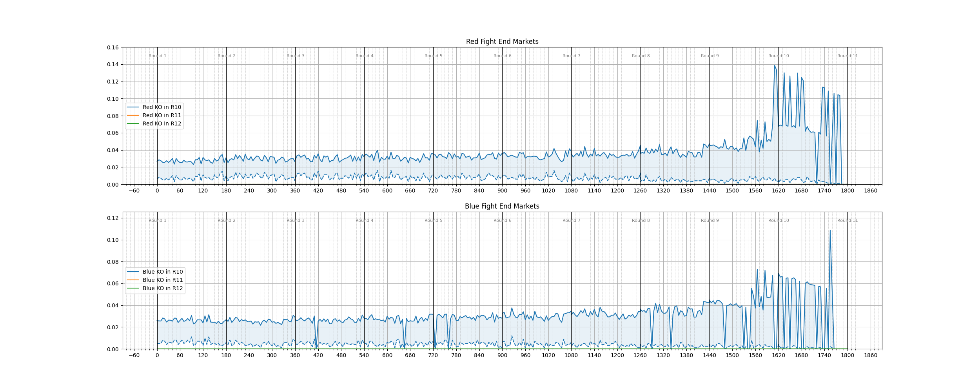This screenshot has width=980, height=392.
Task: Click the green line swatch in Blue legend
Action: click(133, 288)
